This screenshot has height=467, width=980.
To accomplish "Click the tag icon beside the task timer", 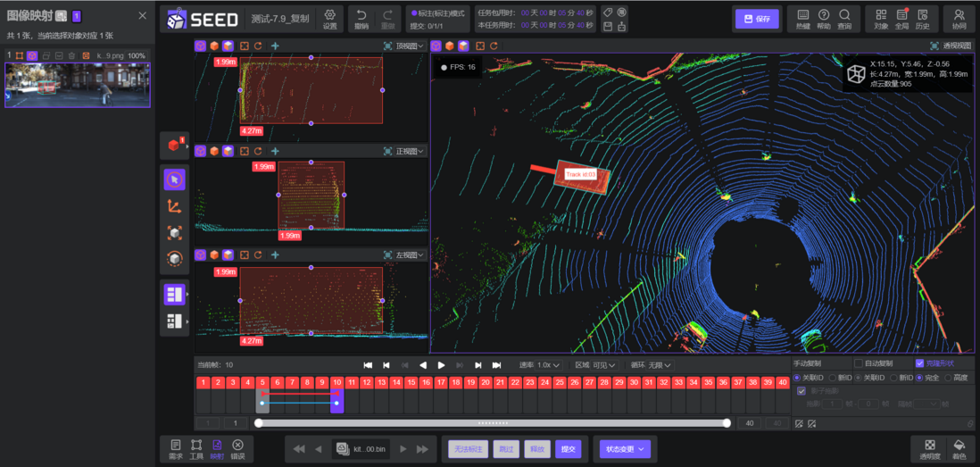I will tap(608, 12).
